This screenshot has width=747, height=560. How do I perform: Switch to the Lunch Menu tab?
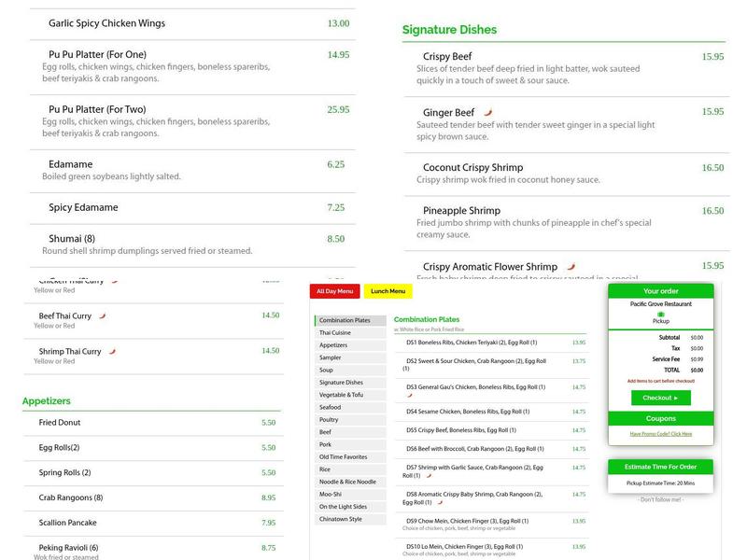click(x=388, y=291)
